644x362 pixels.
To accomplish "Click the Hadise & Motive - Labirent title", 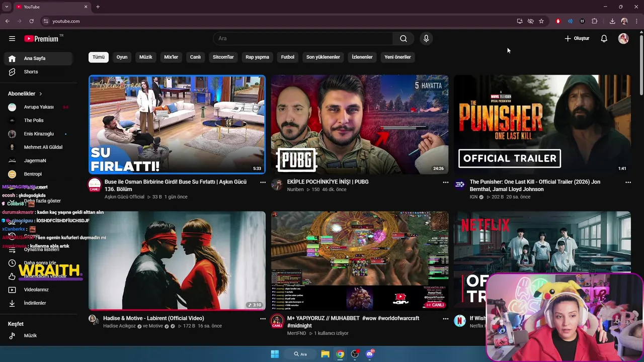I will 153,318.
